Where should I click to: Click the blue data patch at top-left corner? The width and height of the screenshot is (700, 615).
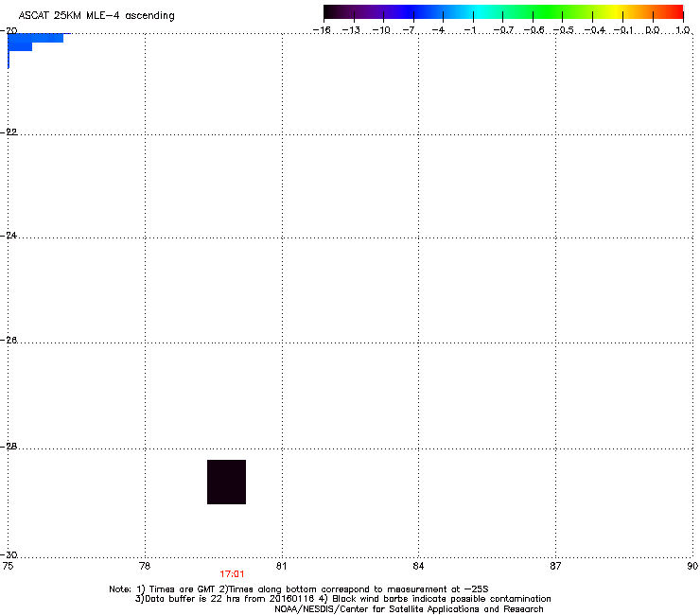[36, 42]
